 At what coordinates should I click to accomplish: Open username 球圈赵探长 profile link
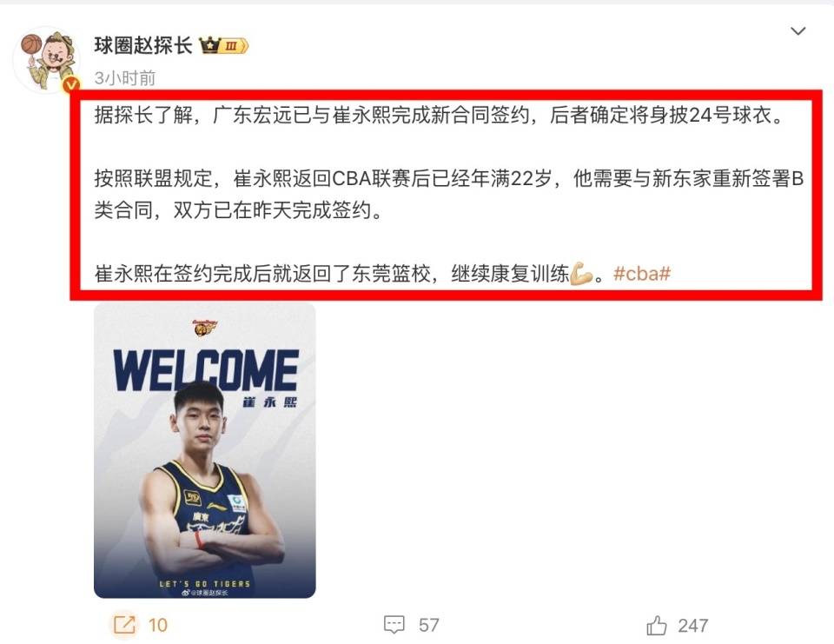pos(143,46)
